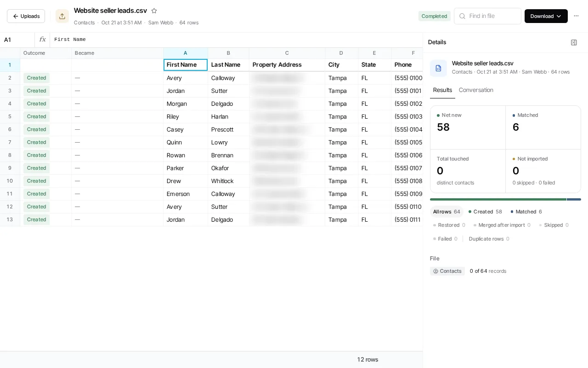
Task: Click the fx formula icon
Action: pyautogui.click(x=42, y=40)
